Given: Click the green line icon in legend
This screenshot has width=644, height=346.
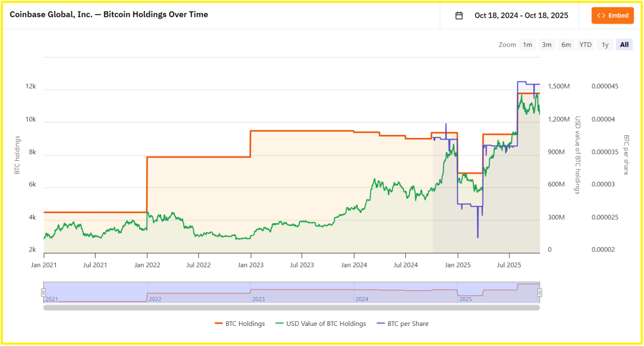Looking at the screenshot, I should [279, 324].
